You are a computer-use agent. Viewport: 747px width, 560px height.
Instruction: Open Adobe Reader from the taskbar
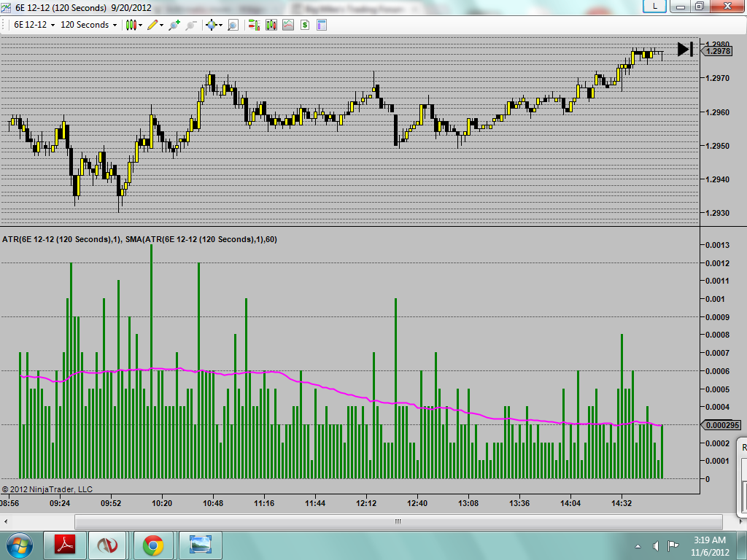(65, 545)
